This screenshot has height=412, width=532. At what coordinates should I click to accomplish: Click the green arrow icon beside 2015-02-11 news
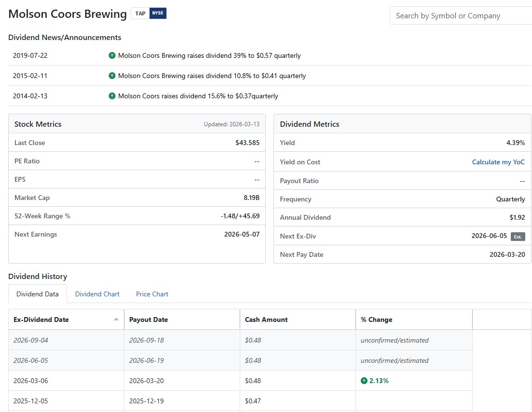(112, 76)
